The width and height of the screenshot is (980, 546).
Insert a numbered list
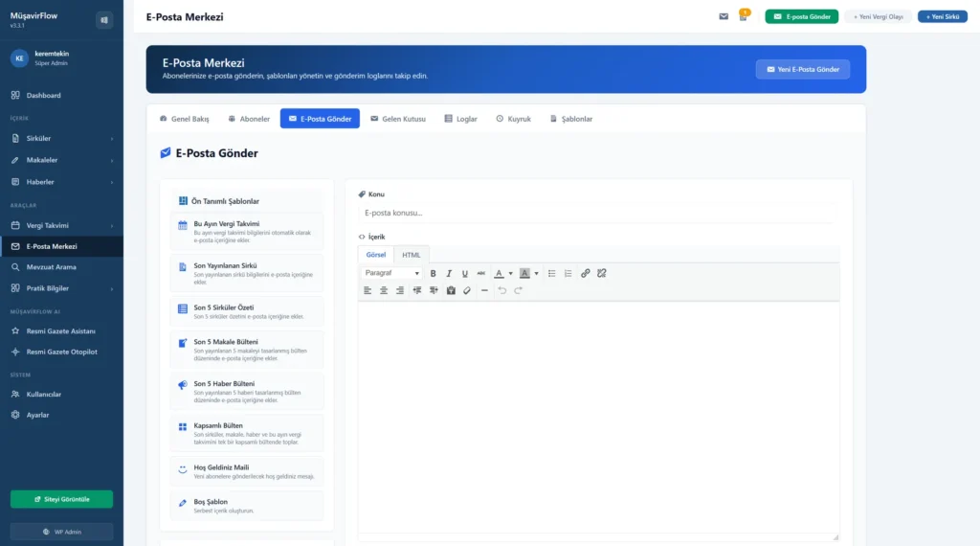[568, 273]
